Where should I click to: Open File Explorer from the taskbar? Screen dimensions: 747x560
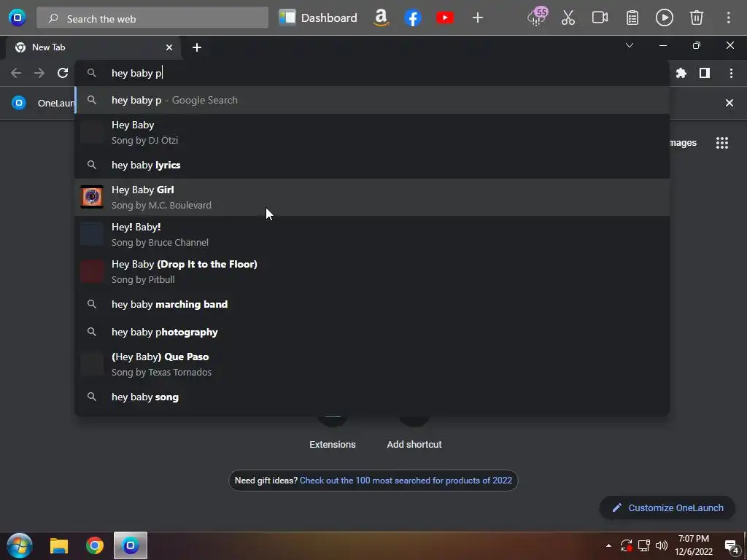(x=59, y=545)
